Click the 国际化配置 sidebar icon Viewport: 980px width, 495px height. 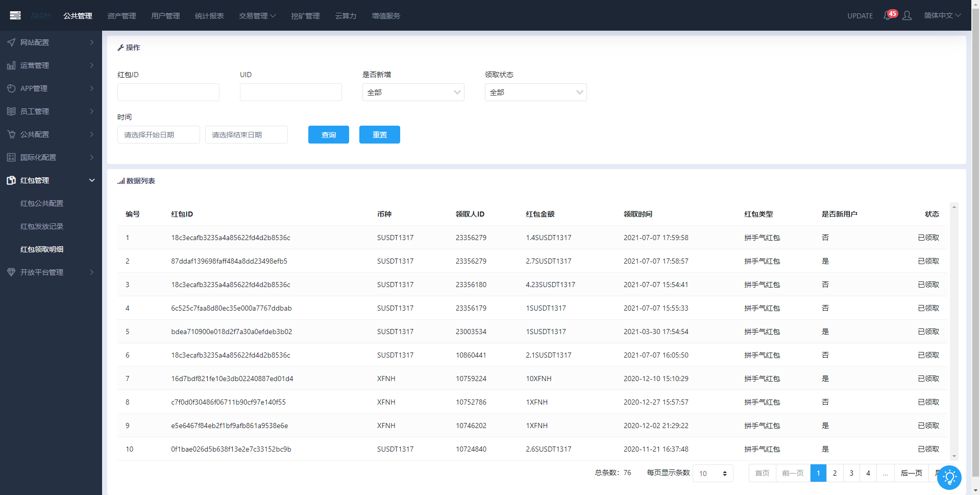point(11,157)
